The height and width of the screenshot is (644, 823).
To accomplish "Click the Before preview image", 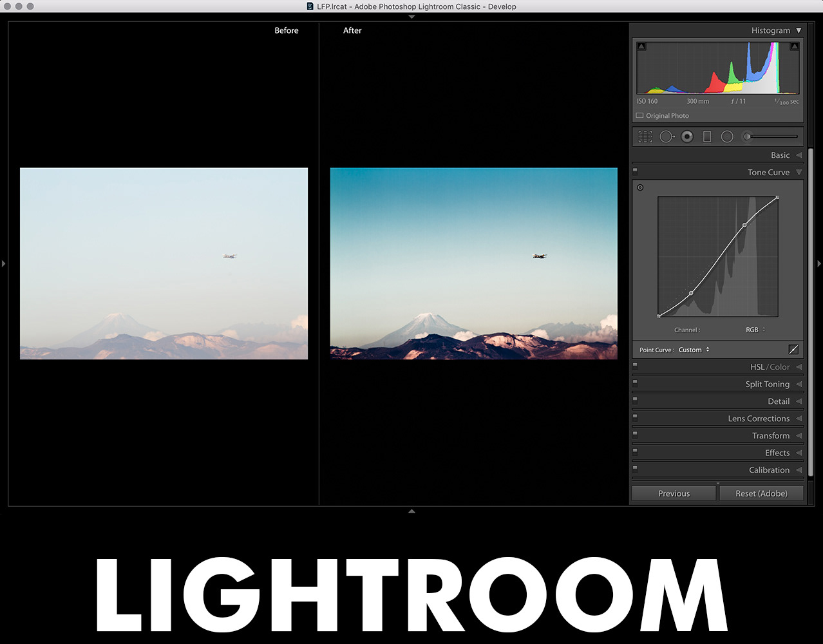I will (x=164, y=263).
